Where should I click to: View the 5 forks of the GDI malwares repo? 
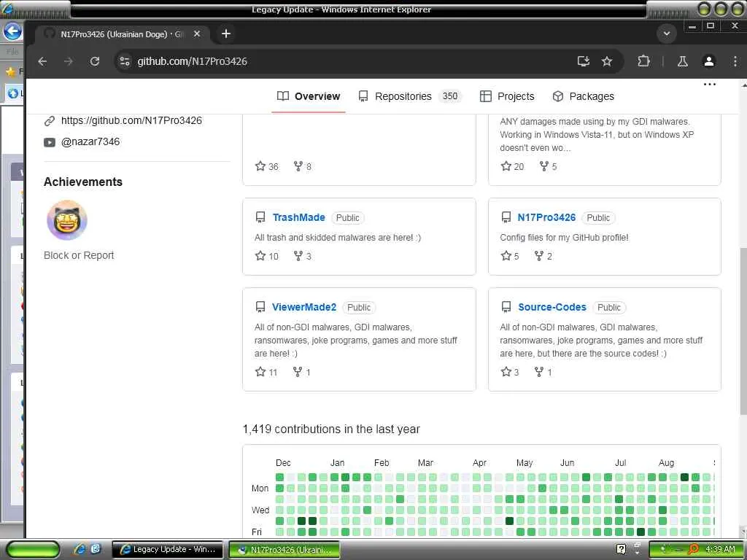click(548, 166)
